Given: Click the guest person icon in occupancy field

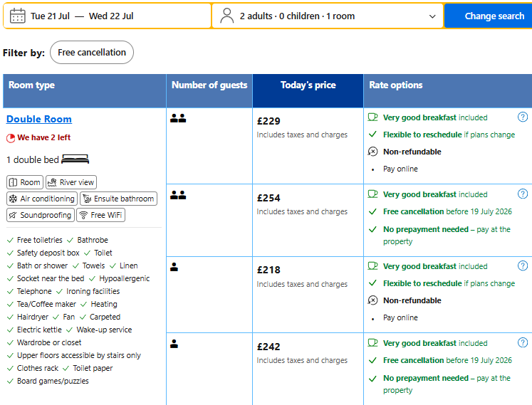Looking at the screenshot, I should [x=226, y=16].
